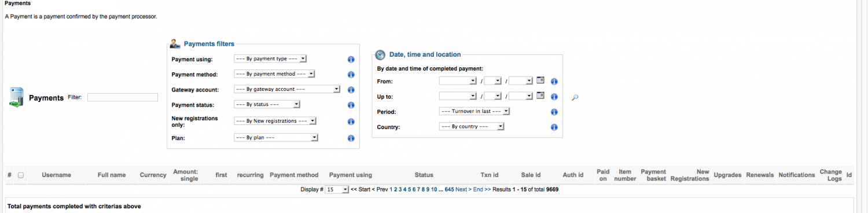Click the Username column header

[56, 175]
